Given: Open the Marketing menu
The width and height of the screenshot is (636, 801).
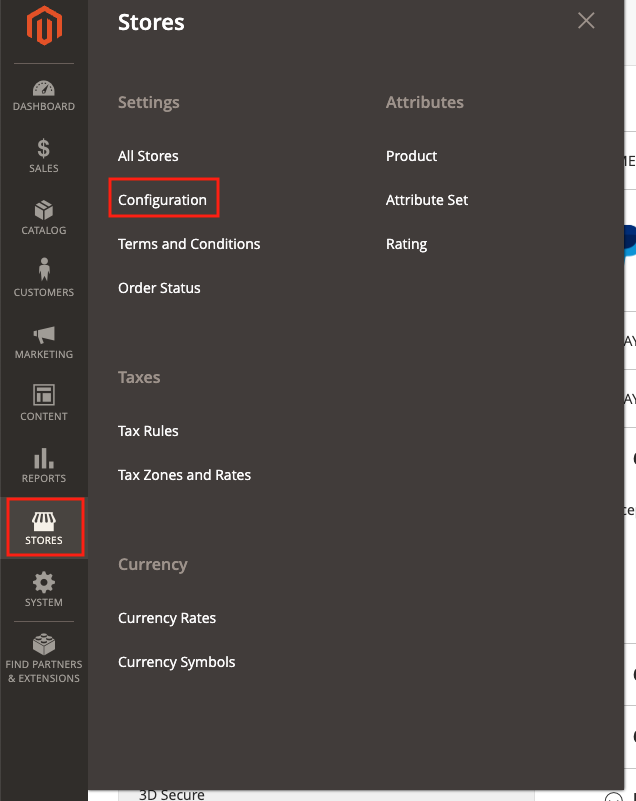Looking at the screenshot, I should point(44,342).
